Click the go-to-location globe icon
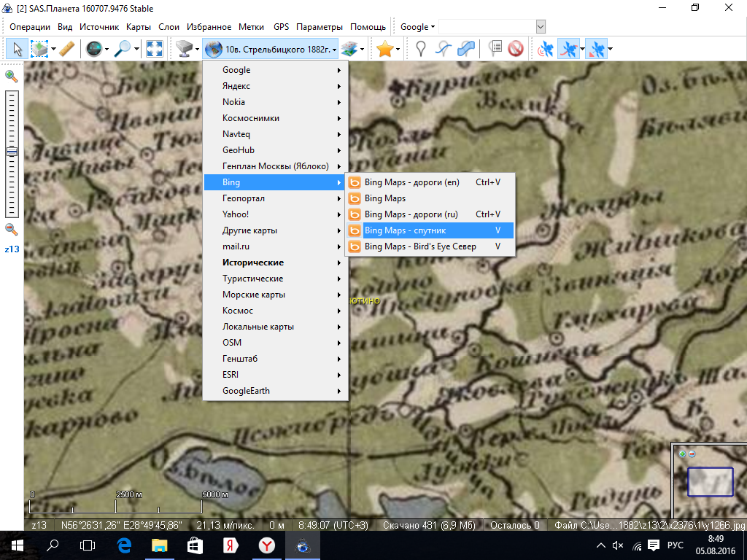 click(x=94, y=49)
